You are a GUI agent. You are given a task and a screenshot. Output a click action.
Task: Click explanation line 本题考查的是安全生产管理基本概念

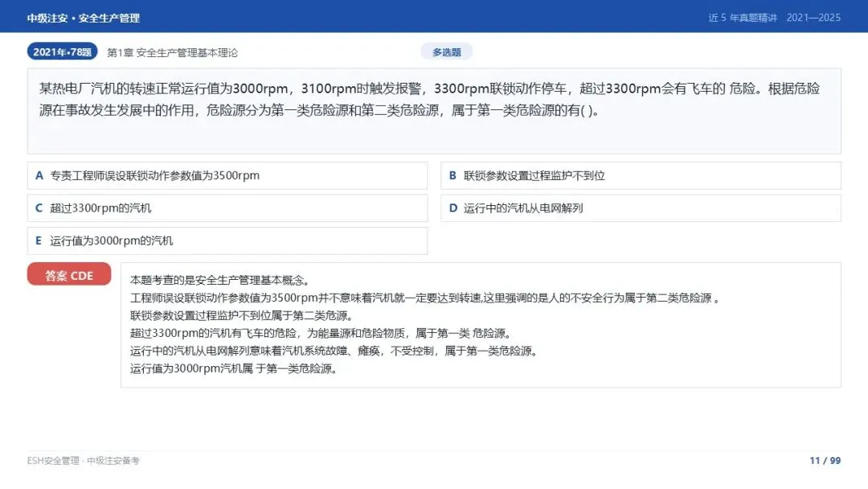point(222,280)
